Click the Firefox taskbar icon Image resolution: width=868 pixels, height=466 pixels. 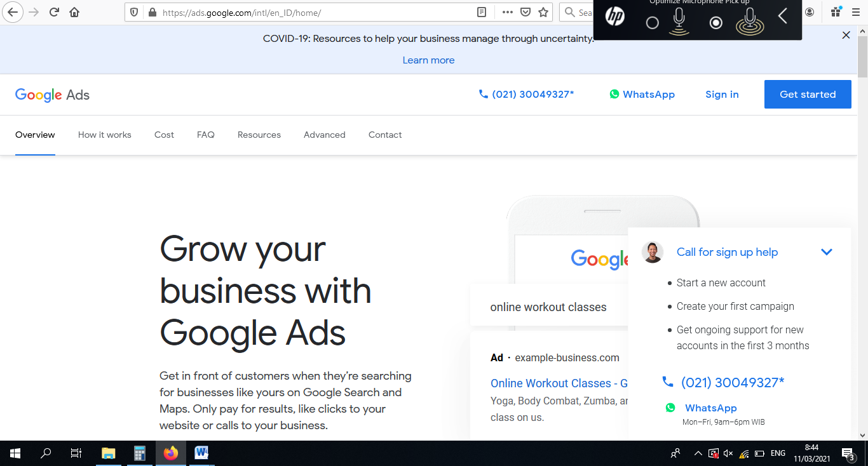pos(171,453)
